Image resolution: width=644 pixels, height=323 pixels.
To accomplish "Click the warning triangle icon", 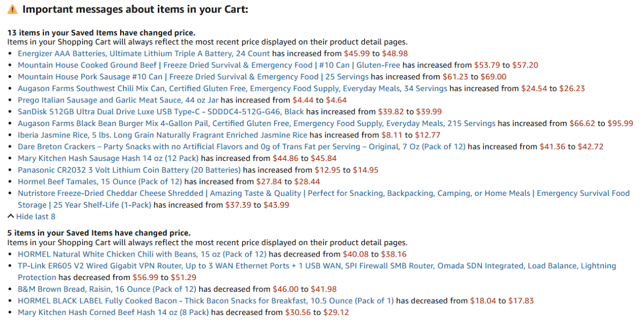I will [12, 10].
